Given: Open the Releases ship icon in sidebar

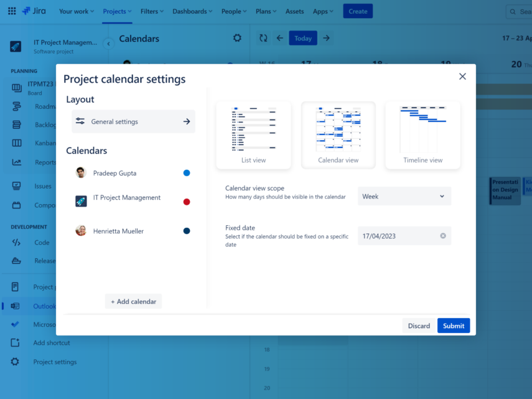Looking at the screenshot, I should point(16,261).
